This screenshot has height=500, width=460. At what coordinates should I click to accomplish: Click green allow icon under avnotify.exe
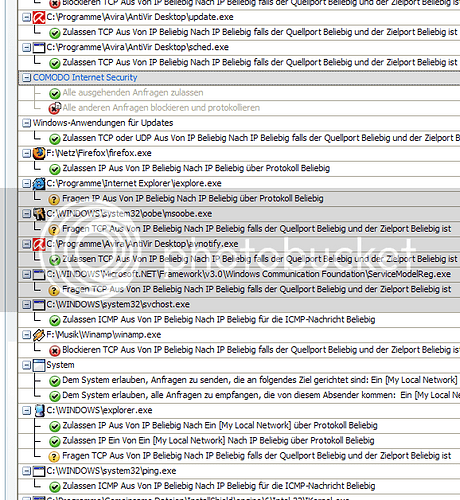[x=55, y=260]
